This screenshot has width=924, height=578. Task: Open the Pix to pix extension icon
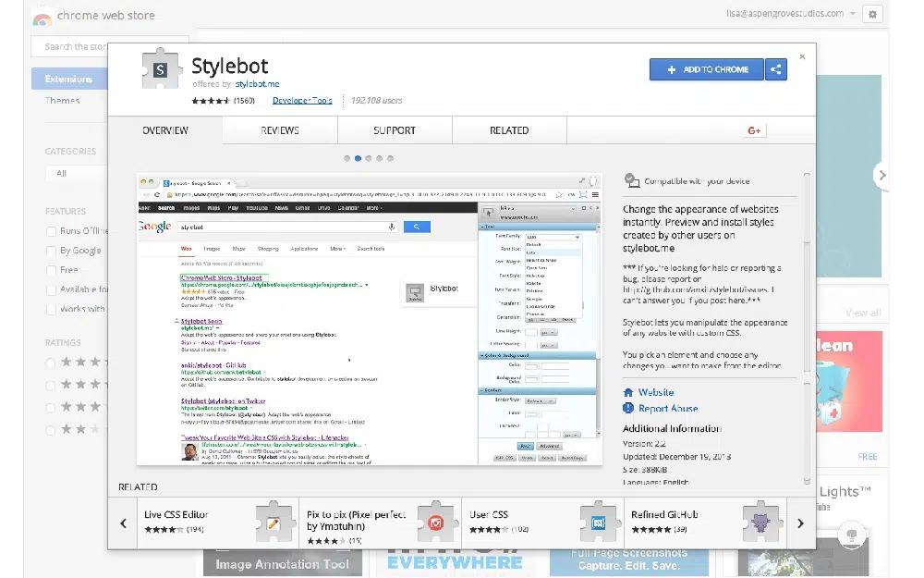(437, 522)
